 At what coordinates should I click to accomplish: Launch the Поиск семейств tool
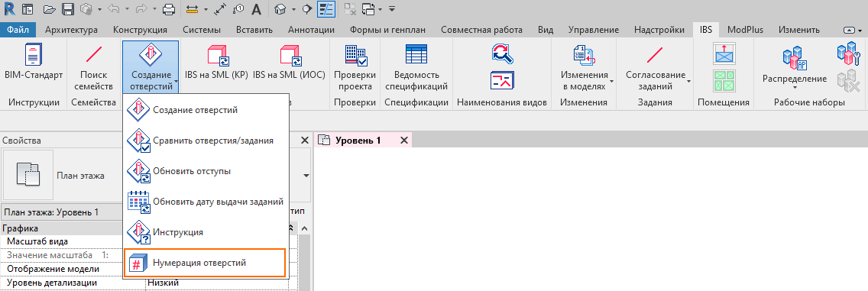93,67
